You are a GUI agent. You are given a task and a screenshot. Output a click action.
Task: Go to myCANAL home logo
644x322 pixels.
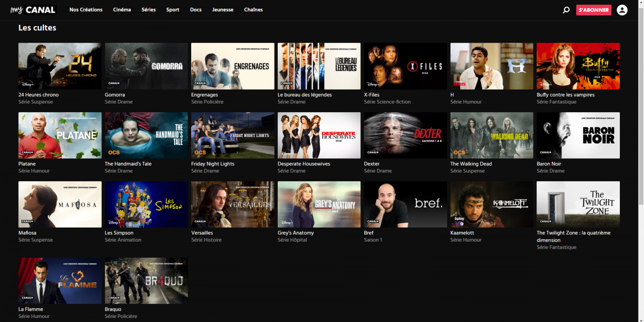coord(33,10)
